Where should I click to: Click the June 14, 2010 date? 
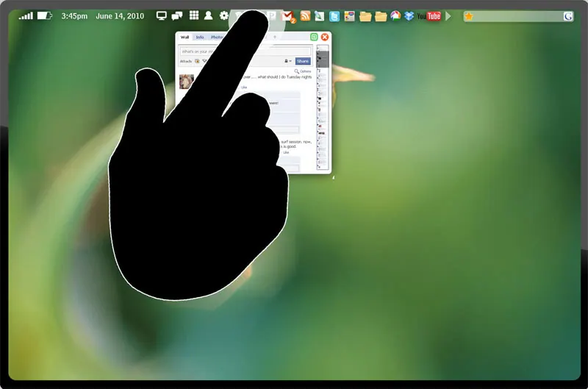click(120, 16)
